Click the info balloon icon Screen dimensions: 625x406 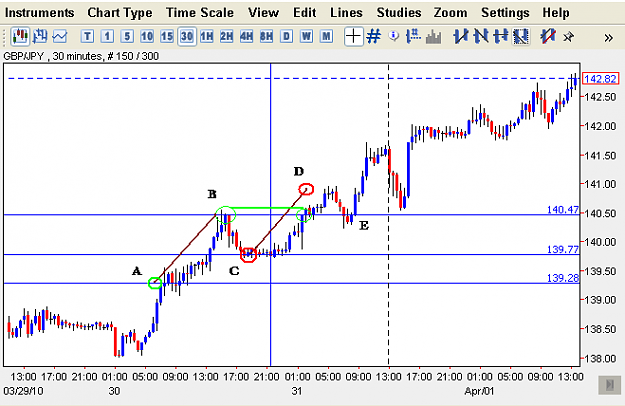[x=394, y=36]
